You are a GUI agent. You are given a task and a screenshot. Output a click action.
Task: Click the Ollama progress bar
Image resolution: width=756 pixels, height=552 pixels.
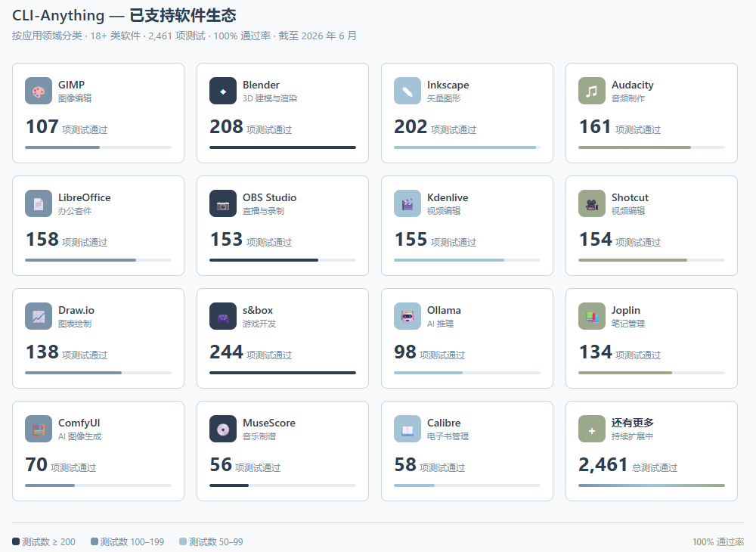pyautogui.click(x=467, y=373)
